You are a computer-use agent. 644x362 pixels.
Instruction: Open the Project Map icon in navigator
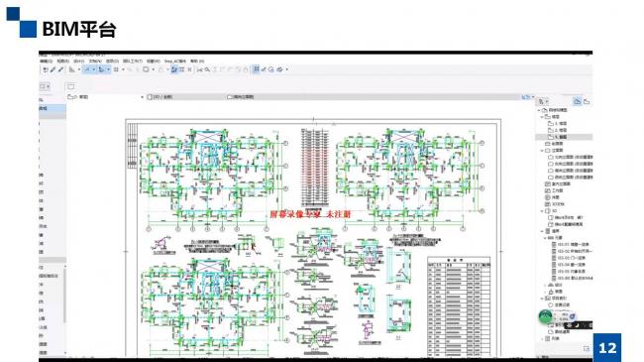pos(577,101)
